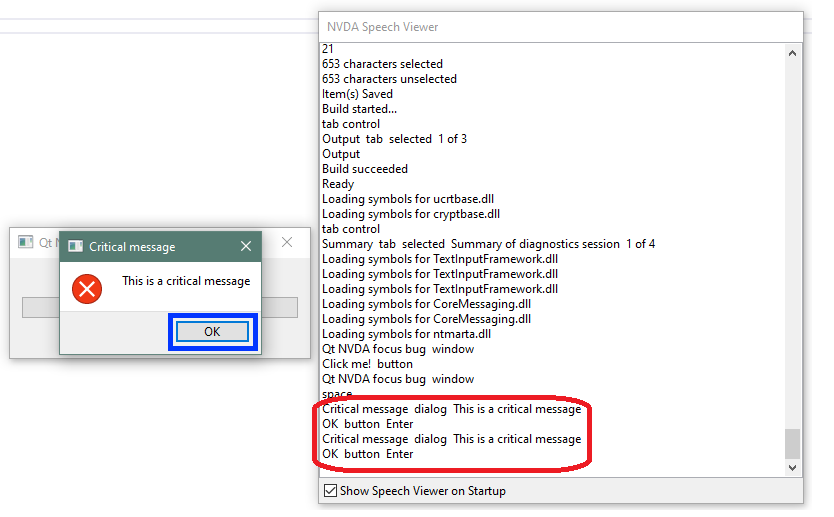
Task: Click the OK button in the dialog
Action: coord(212,332)
